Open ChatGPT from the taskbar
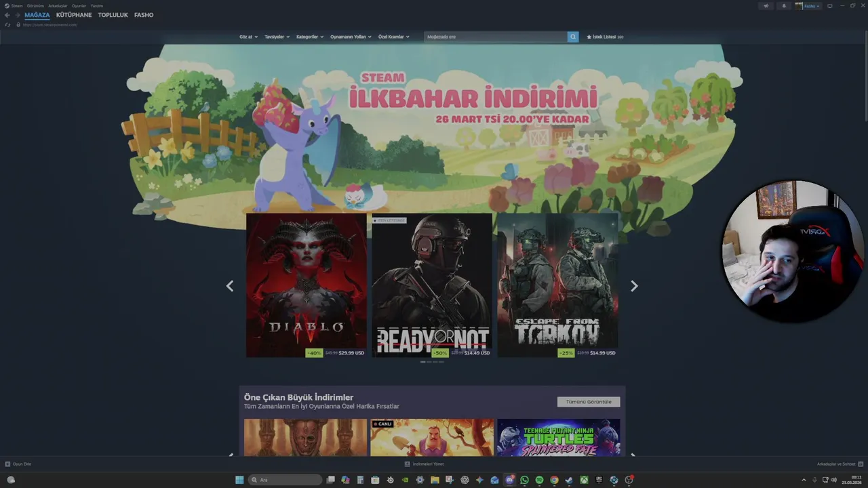 (465, 480)
